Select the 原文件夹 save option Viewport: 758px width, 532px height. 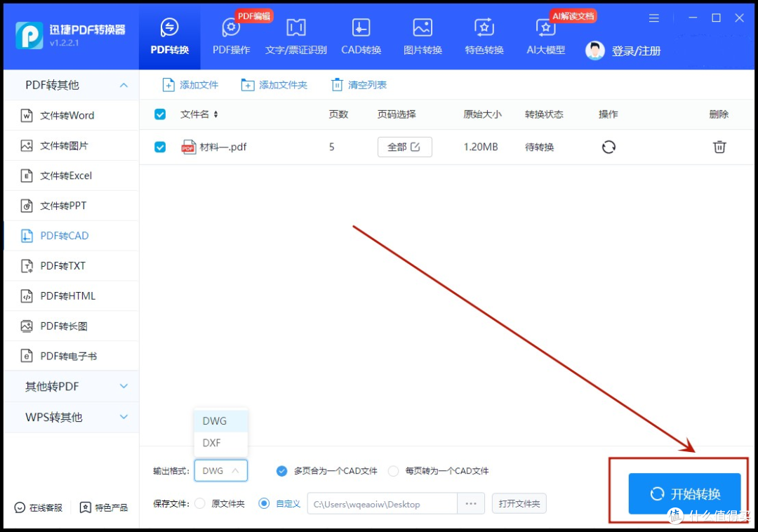pyautogui.click(x=220, y=503)
